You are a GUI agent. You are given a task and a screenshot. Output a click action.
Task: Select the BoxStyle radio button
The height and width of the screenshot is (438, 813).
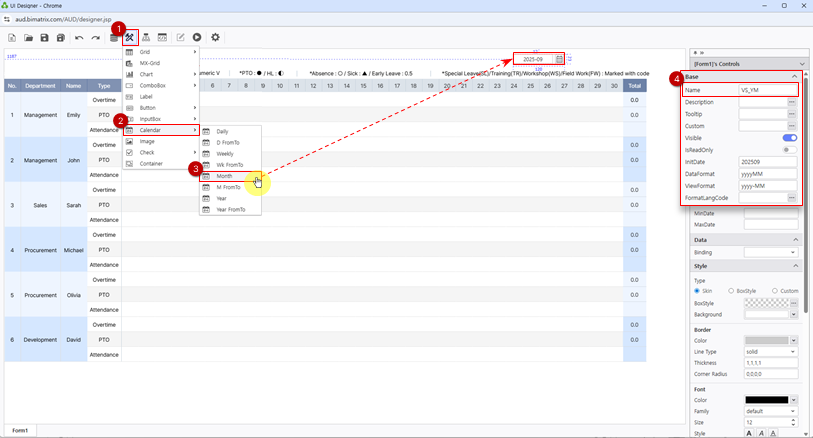tap(731, 291)
